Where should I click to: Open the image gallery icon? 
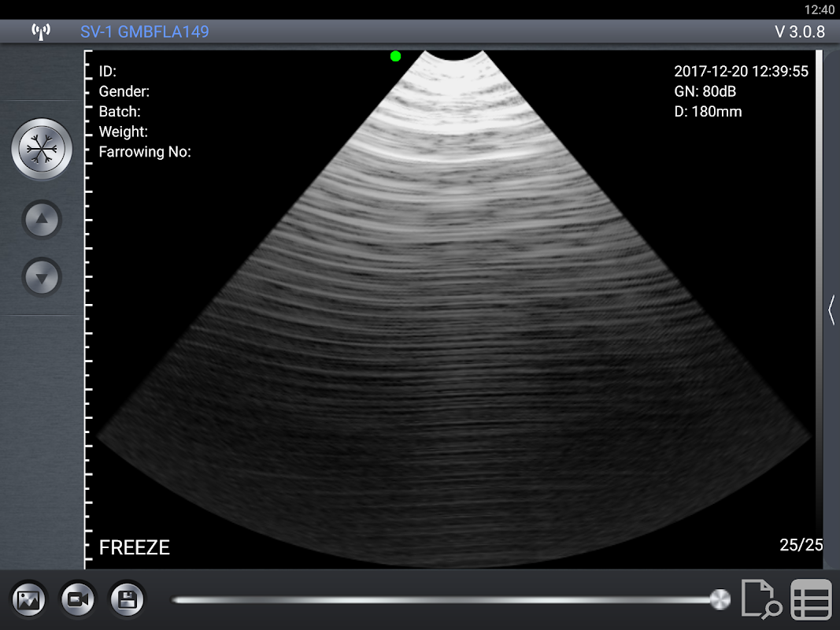coord(30,600)
